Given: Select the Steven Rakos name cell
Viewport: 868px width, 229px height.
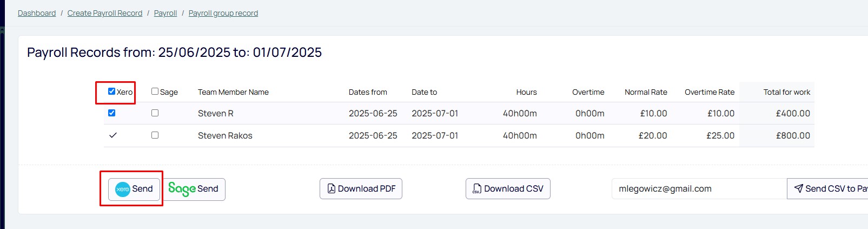Looking at the screenshot, I should pyautogui.click(x=225, y=136).
